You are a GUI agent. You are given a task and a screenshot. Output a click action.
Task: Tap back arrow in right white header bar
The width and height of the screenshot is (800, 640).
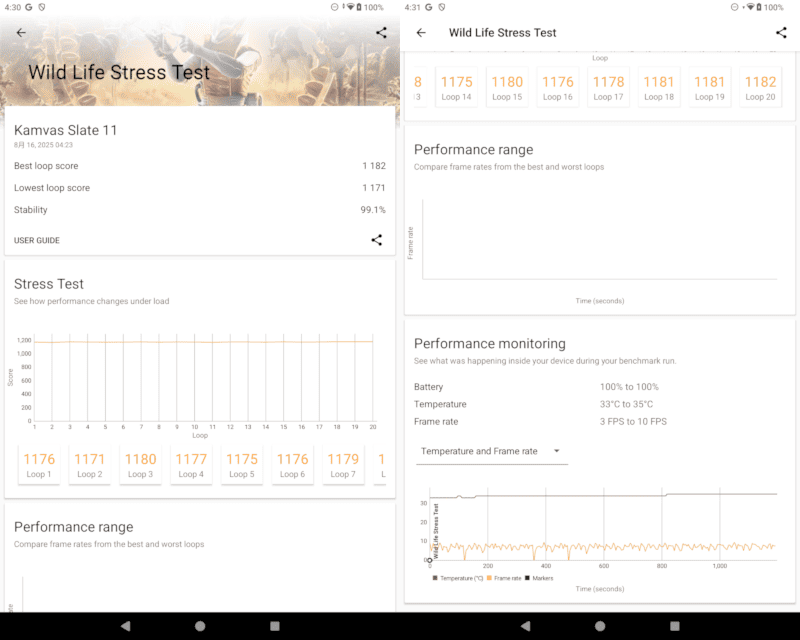pyautogui.click(x=421, y=33)
